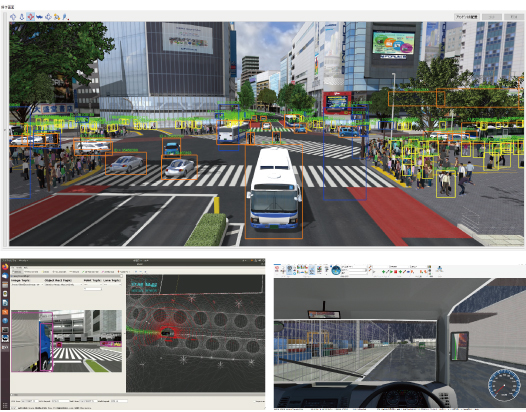The height and width of the screenshot is (412, 526).
Task: Click the speedometer gauge in driving view
Action: tap(504, 385)
